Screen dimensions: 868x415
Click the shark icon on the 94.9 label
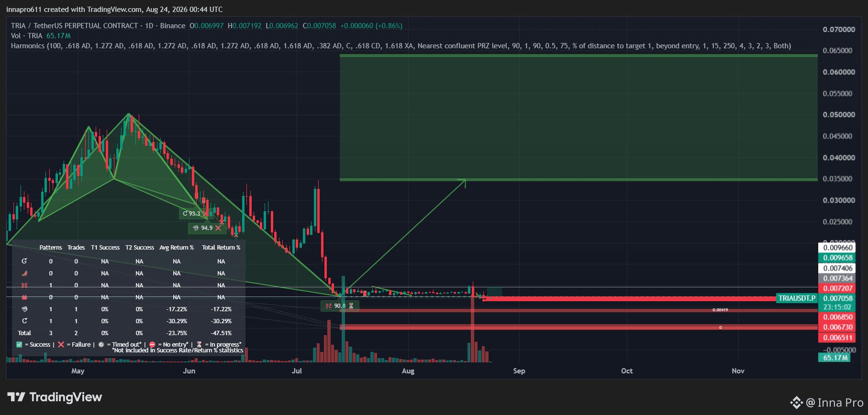(195, 228)
